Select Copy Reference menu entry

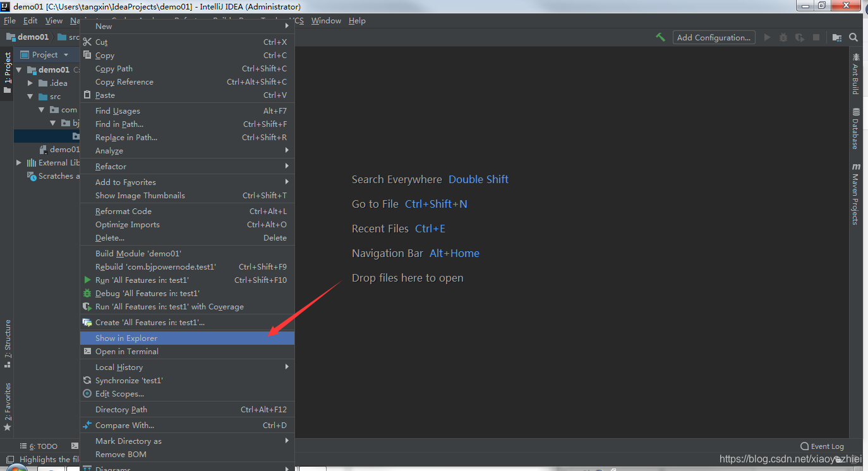point(187,82)
